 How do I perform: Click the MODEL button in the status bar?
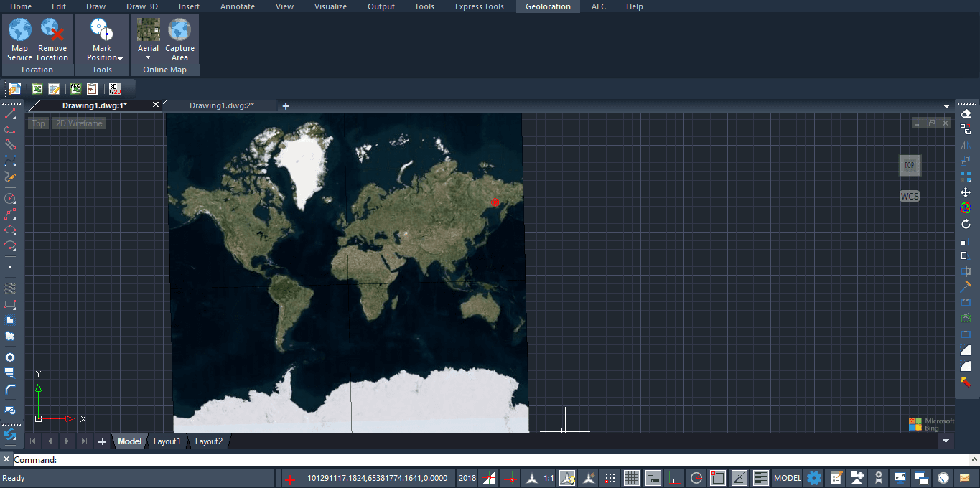pos(787,477)
